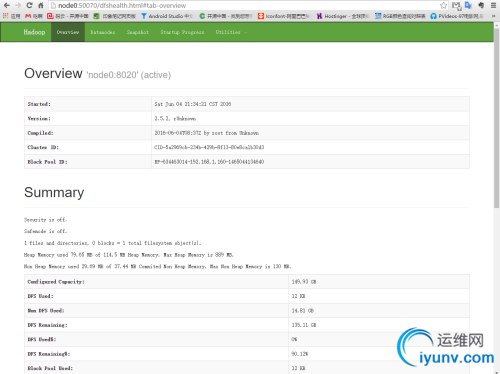Select the Compiled value text
The width and height of the screenshot is (500, 374).
(x=207, y=133)
